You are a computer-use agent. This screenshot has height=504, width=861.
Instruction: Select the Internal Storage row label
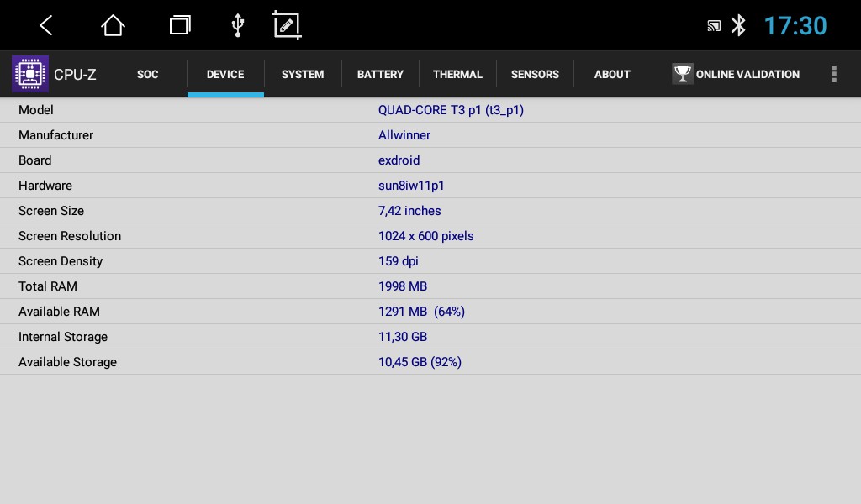(x=63, y=338)
